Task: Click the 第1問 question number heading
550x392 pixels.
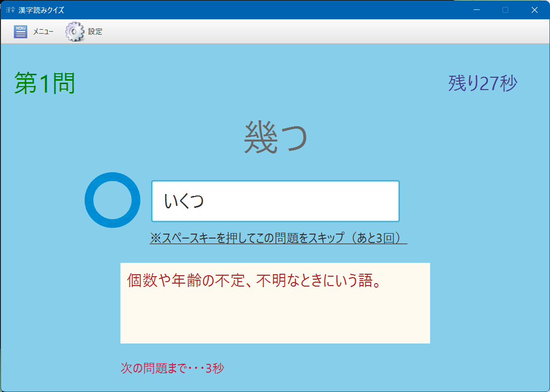Action: click(45, 83)
